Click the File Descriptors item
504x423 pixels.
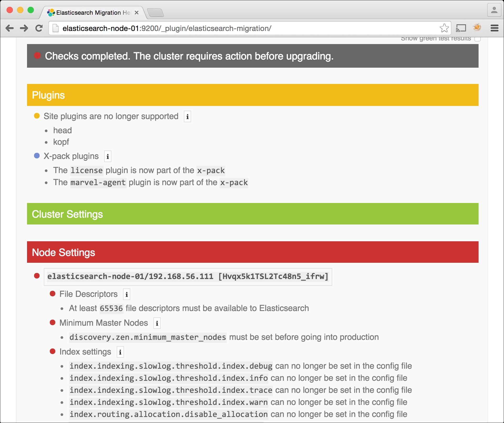88,294
